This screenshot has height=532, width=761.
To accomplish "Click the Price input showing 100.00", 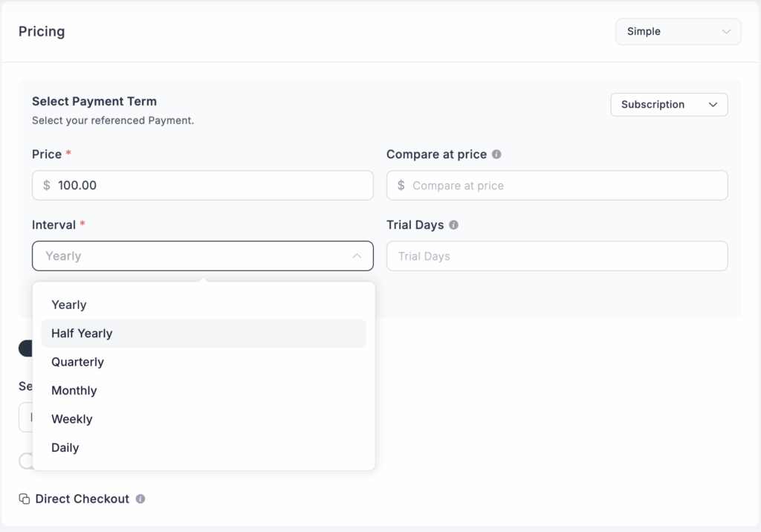I will point(208,186).
